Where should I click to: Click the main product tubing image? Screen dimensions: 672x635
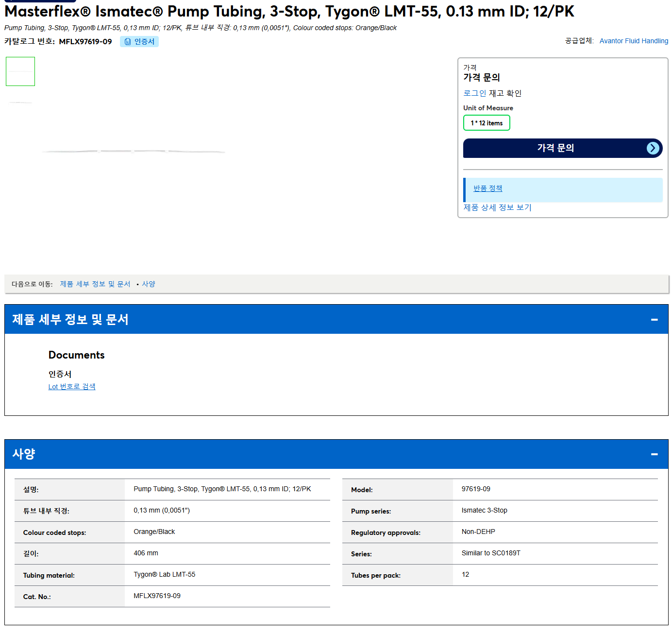point(134,152)
